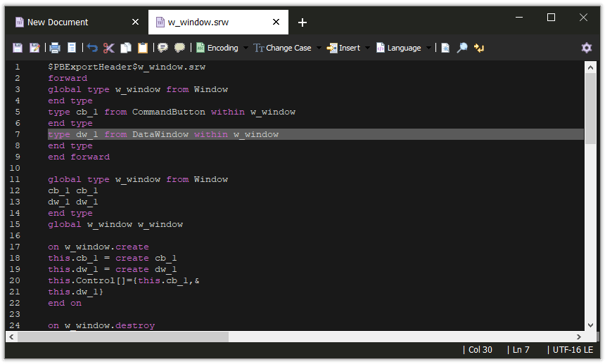Print the document using the printer icon

click(x=54, y=48)
